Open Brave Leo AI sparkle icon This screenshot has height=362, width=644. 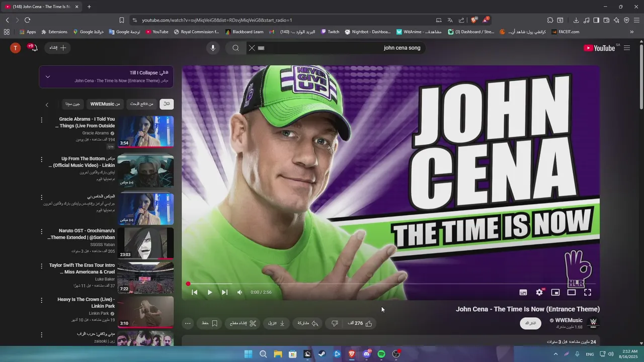click(x=616, y=20)
